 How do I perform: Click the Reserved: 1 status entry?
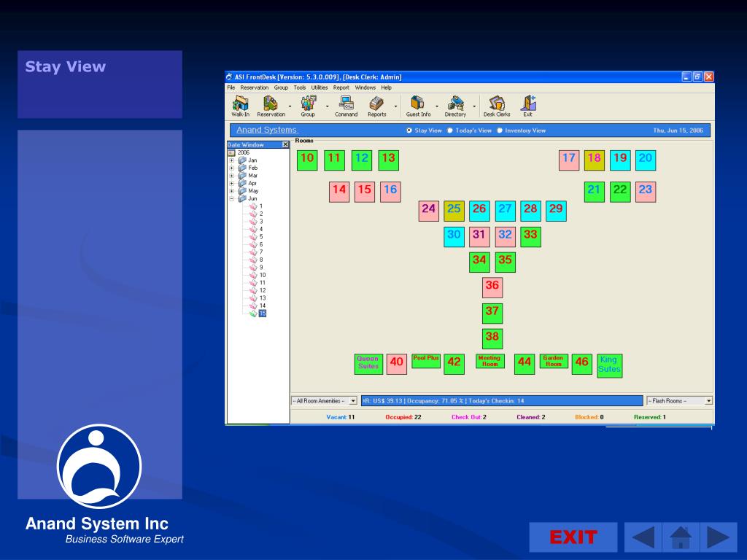[x=650, y=417]
